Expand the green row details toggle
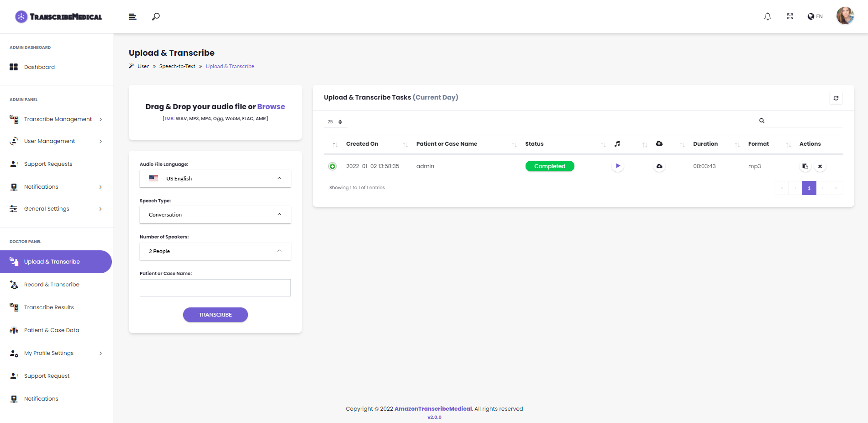This screenshot has width=868, height=423. [x=332, y=166]
